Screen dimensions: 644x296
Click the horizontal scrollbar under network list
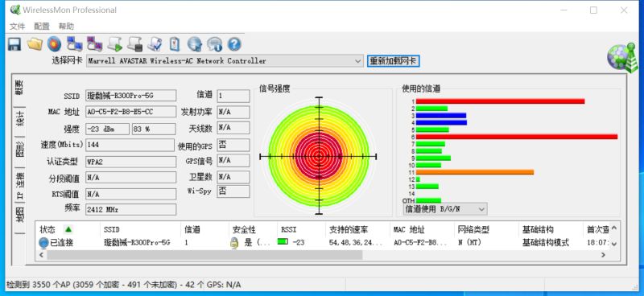click(x=323, y=255)
